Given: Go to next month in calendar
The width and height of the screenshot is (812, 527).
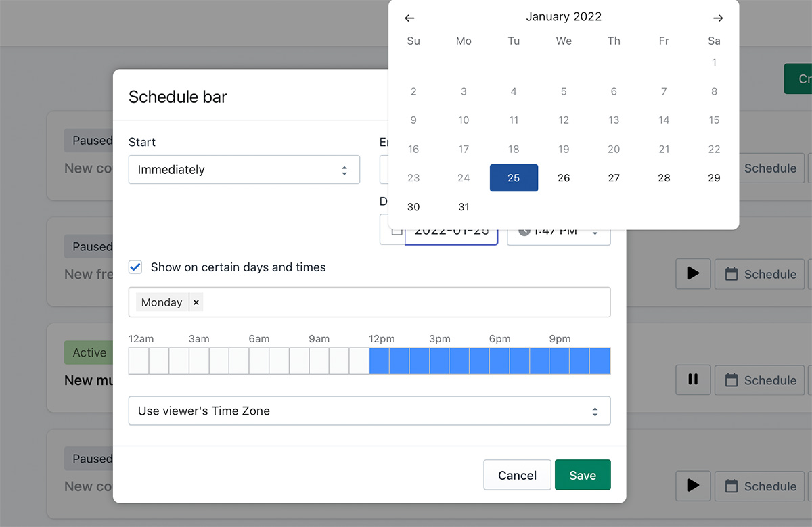Looking at the screenshot, I should pyautogui.click(x=718, y=18).
